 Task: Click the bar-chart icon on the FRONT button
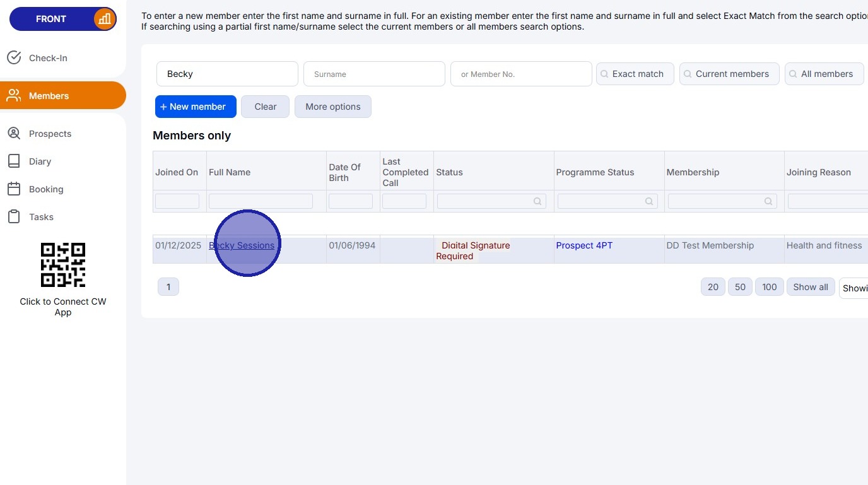(104, 19)
